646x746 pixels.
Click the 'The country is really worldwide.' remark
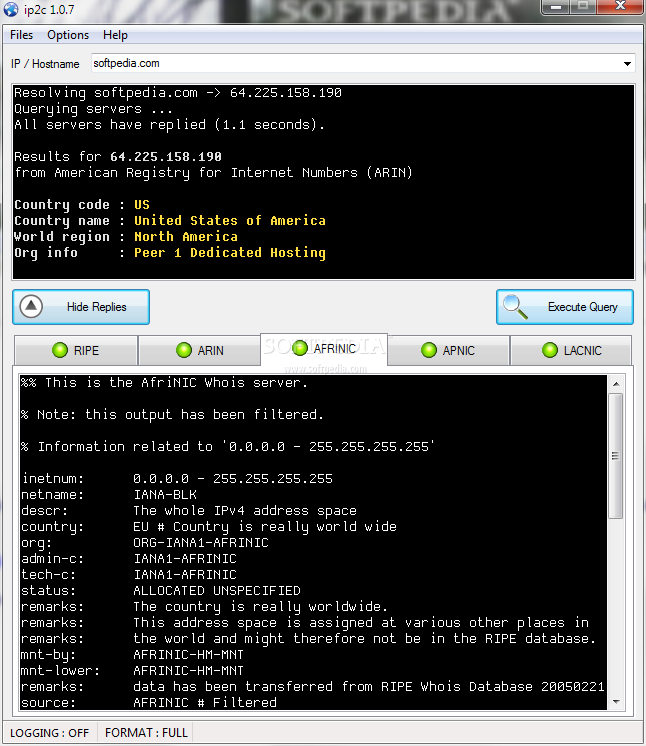261,607
